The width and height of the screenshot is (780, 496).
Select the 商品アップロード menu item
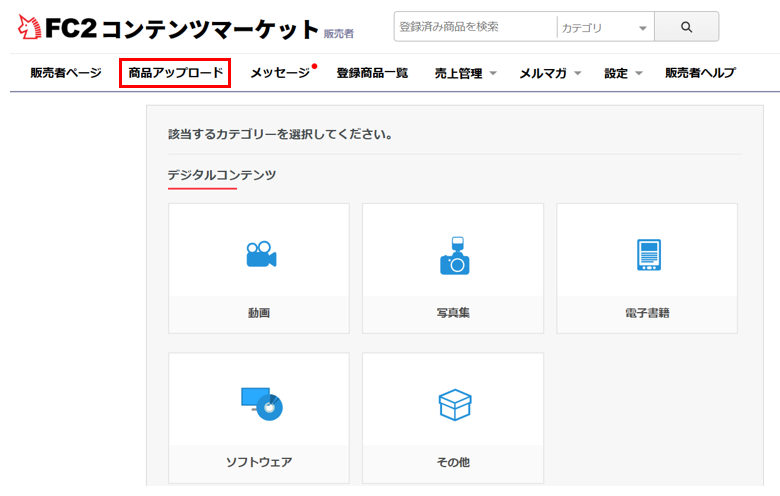175,73
